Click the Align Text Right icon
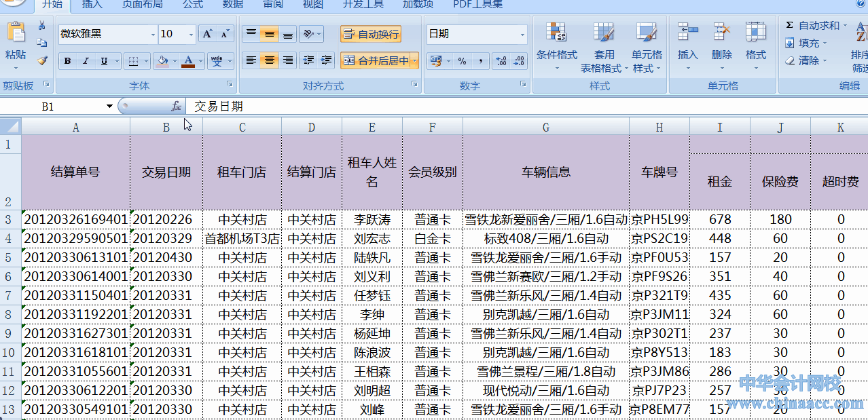 click(x=288, y=60)
